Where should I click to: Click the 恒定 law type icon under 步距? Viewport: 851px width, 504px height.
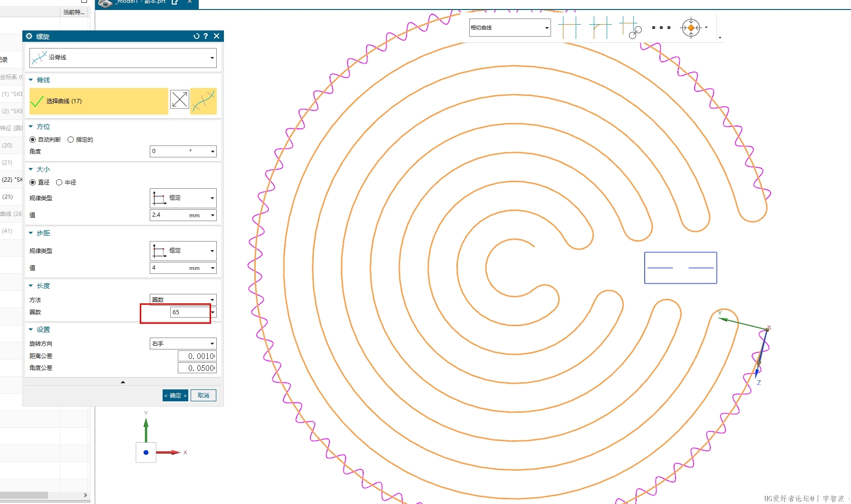pos(159,251)
